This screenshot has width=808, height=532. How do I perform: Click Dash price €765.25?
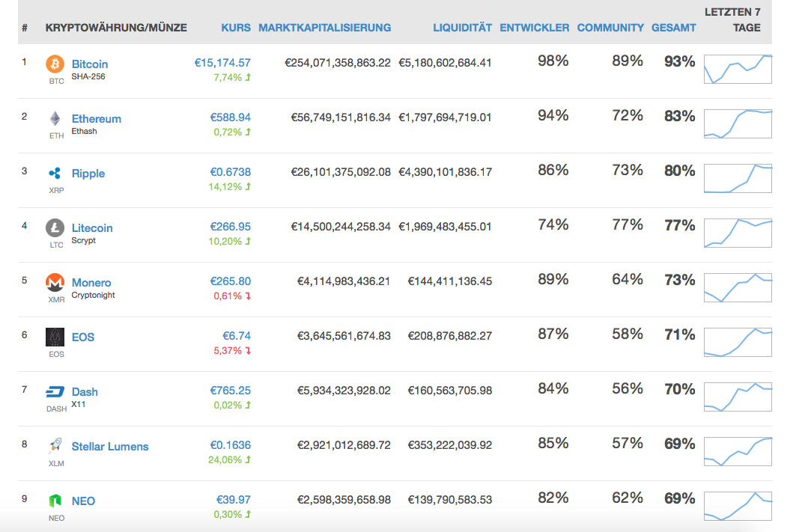(x=231, y=391)
